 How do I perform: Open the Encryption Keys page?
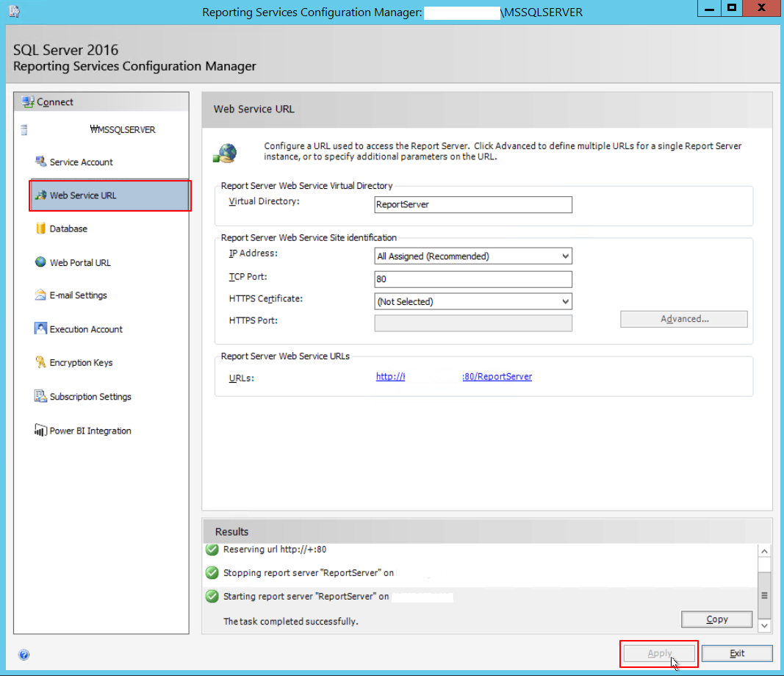click(81, 362)
